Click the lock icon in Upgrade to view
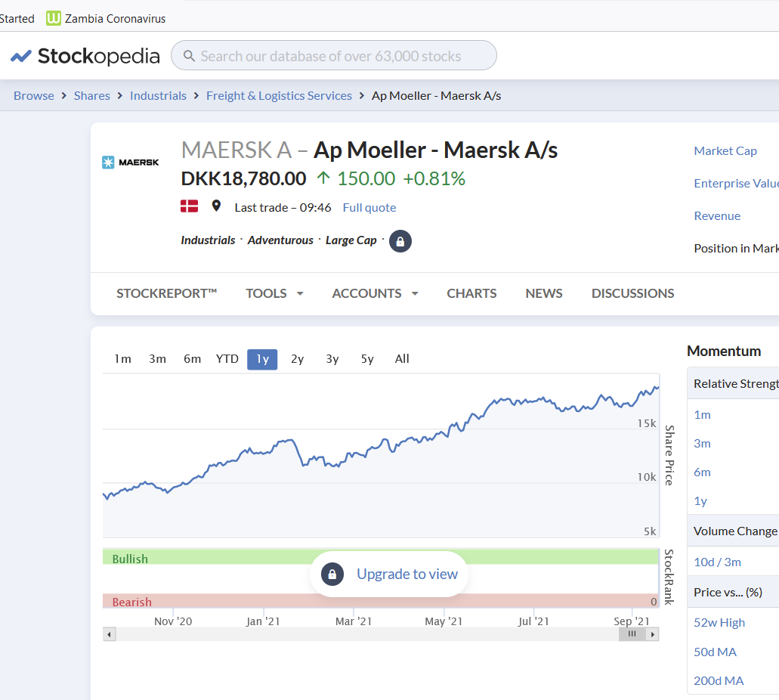 [x=332, y=575]
